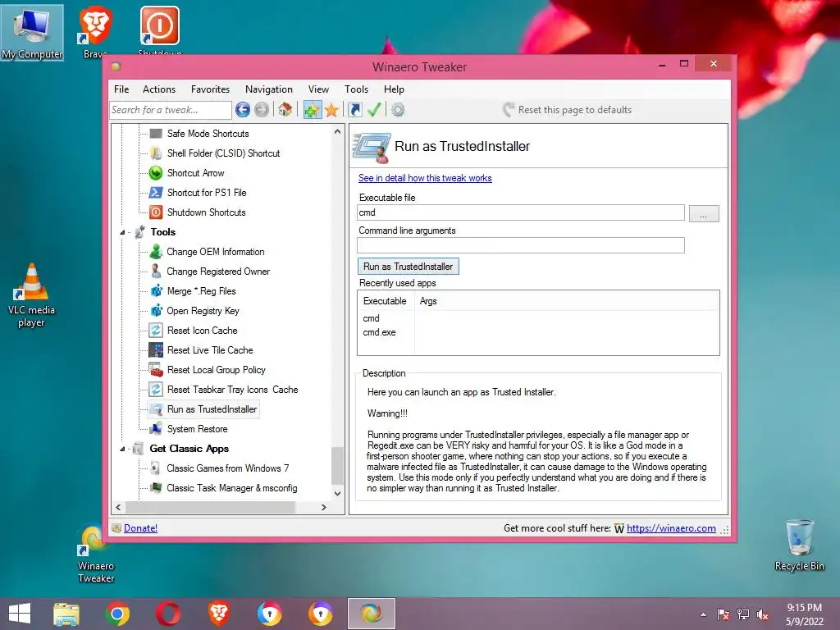Open the https://winaero.com link
This screenshot has height=630, width=840.
671,528
